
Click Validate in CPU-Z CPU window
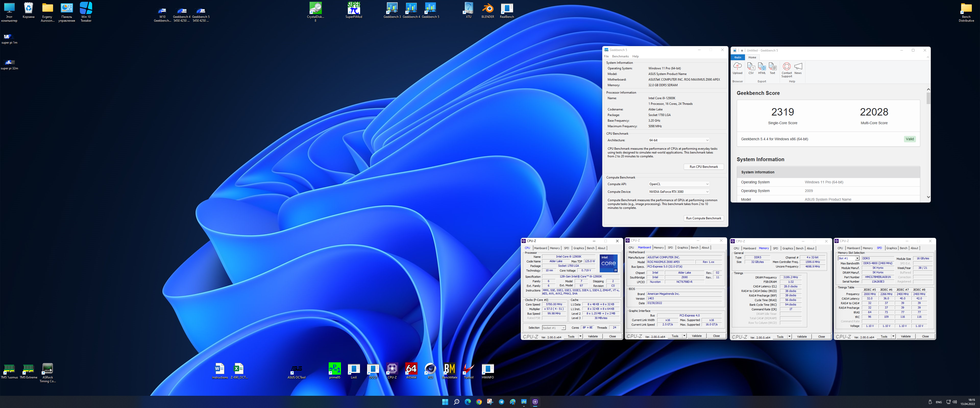593,337
